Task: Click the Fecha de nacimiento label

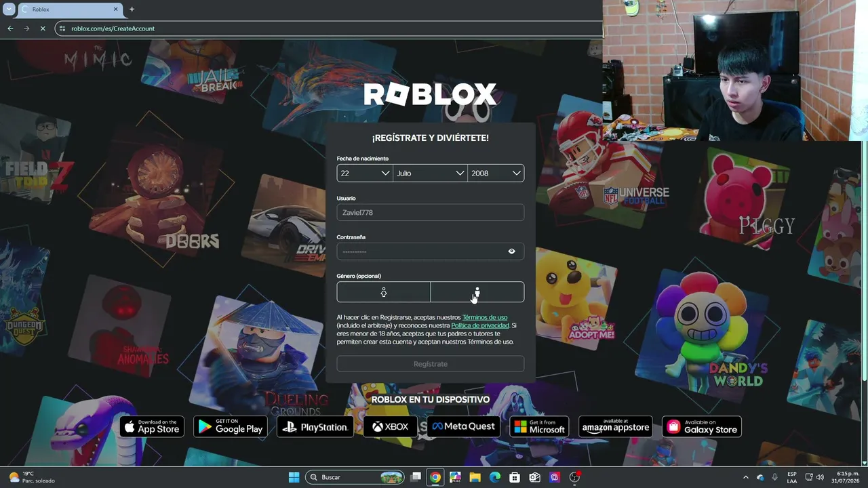Action: 363,159
